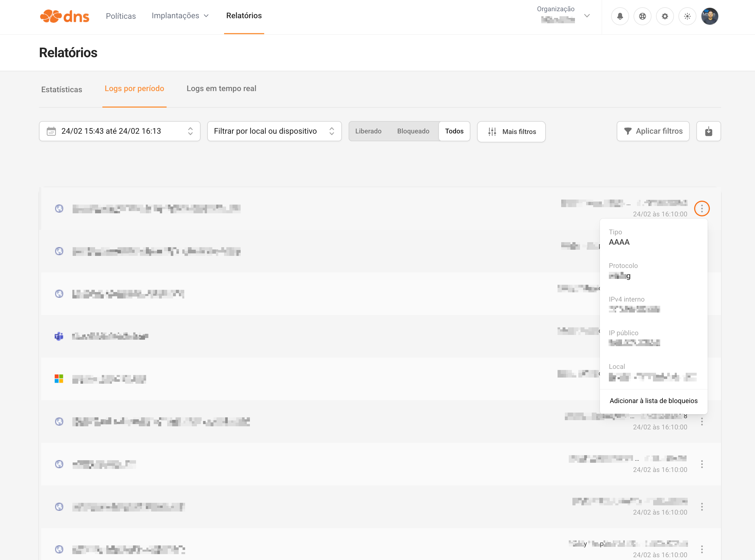
Task: Open the settings gear icon
Action: (x=664, y=16)
